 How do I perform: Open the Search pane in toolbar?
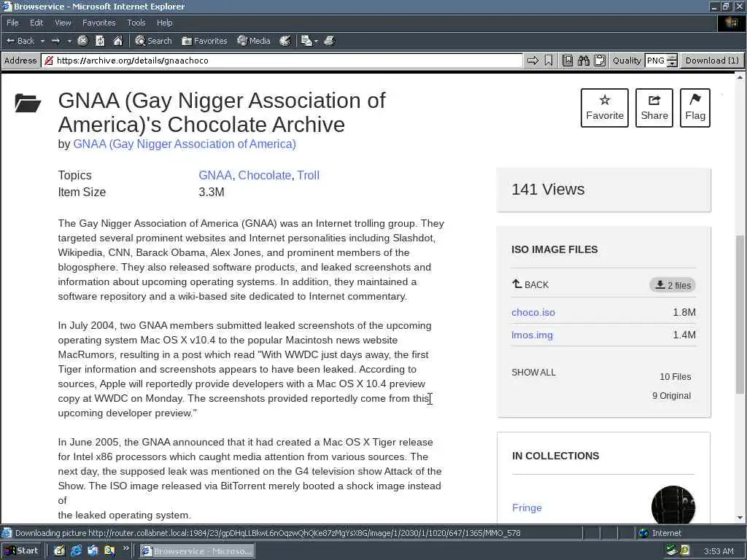(153, 41)
